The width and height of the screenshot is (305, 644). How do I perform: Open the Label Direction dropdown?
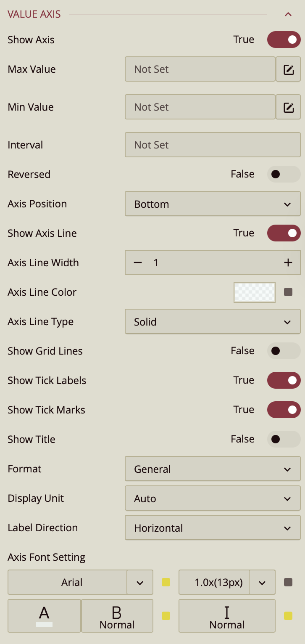213,528
